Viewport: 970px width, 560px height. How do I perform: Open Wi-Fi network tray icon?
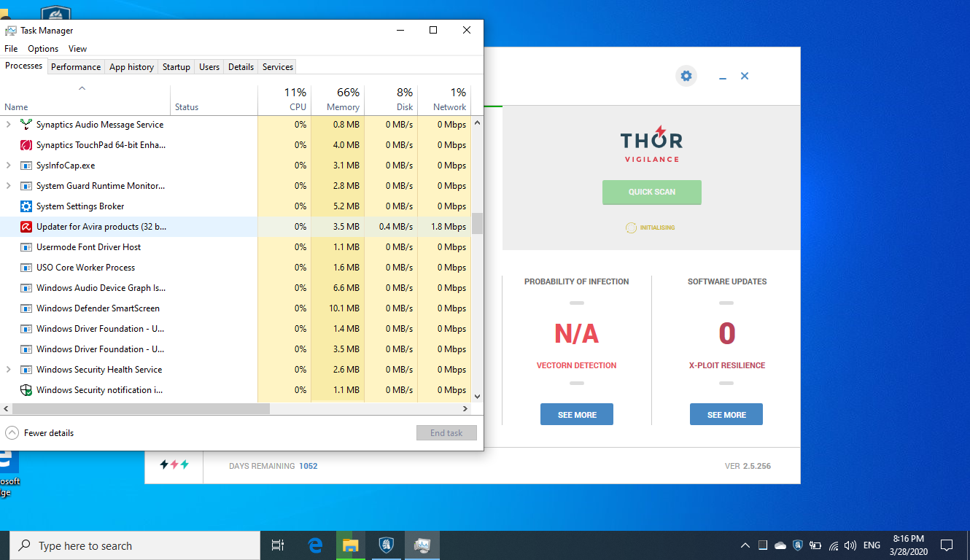(x=834, y=545)
